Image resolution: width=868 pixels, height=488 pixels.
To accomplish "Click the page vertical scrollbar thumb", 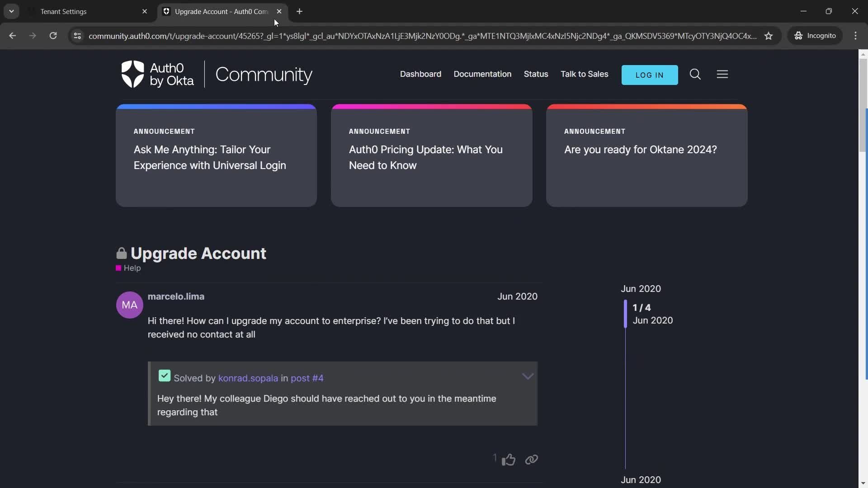I will point(863,105).
